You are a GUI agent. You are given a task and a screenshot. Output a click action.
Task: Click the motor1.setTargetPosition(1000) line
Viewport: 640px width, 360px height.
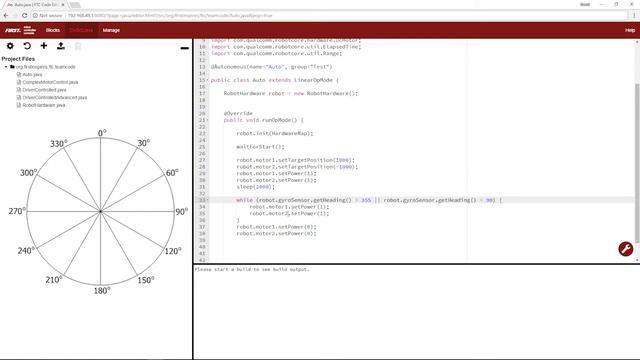click(x=296, y=160)
